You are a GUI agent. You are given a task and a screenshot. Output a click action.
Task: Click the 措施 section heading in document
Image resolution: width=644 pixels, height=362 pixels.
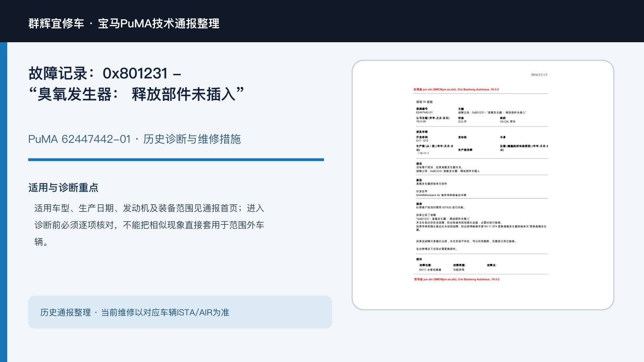pyautogui.click(x=419, y=204)
